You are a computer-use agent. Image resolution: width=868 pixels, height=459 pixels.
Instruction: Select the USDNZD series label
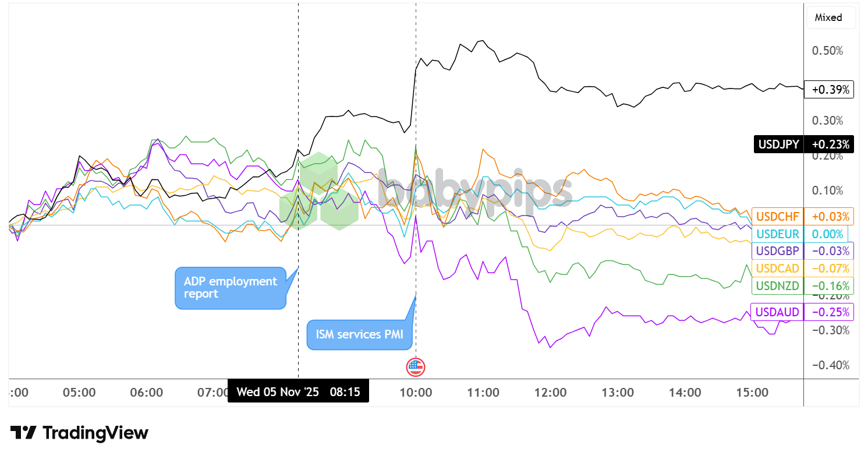(778, 285)
